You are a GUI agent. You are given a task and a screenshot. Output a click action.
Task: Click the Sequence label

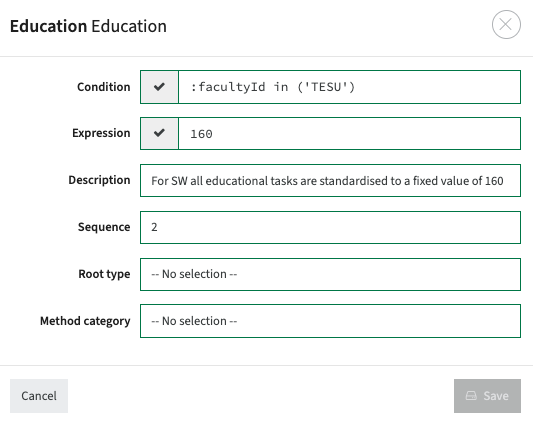(x=104, y=227)
